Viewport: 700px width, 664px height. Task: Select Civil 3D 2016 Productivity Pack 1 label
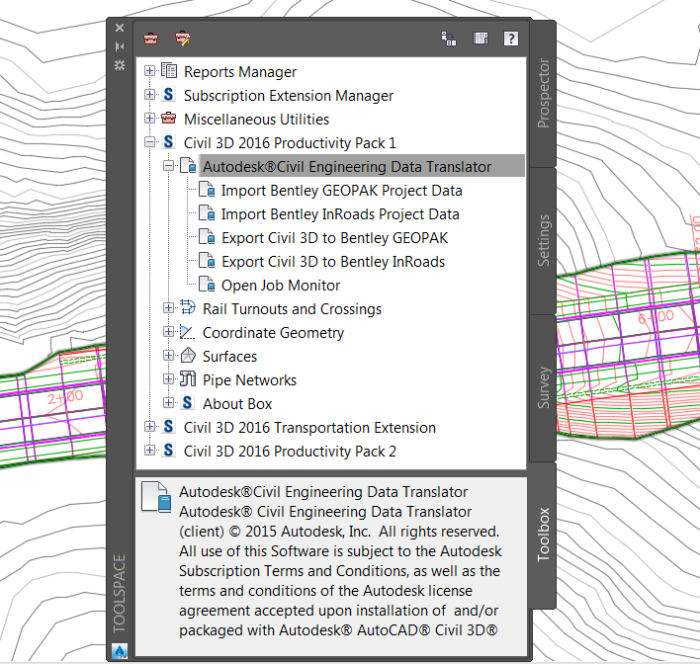coord(290,143)
